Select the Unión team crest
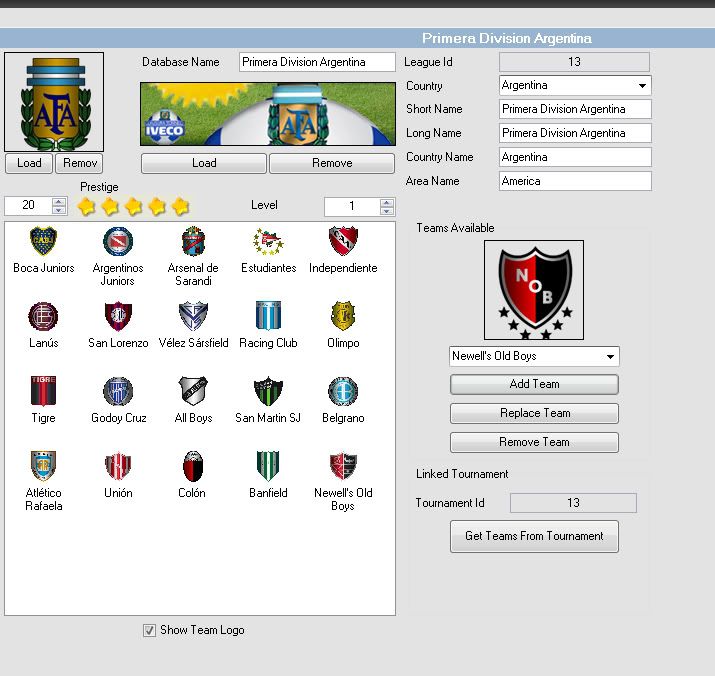 [x=118, y=466]
